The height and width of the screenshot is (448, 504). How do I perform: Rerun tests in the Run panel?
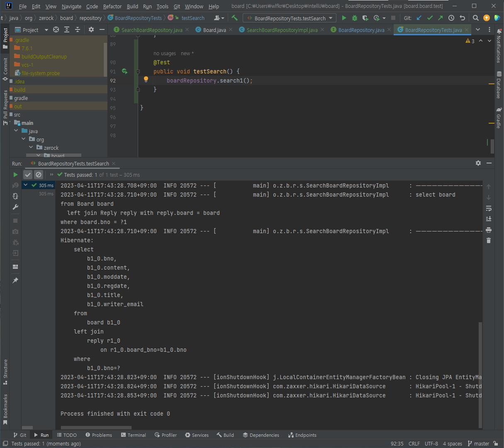[x=15, y=175]
